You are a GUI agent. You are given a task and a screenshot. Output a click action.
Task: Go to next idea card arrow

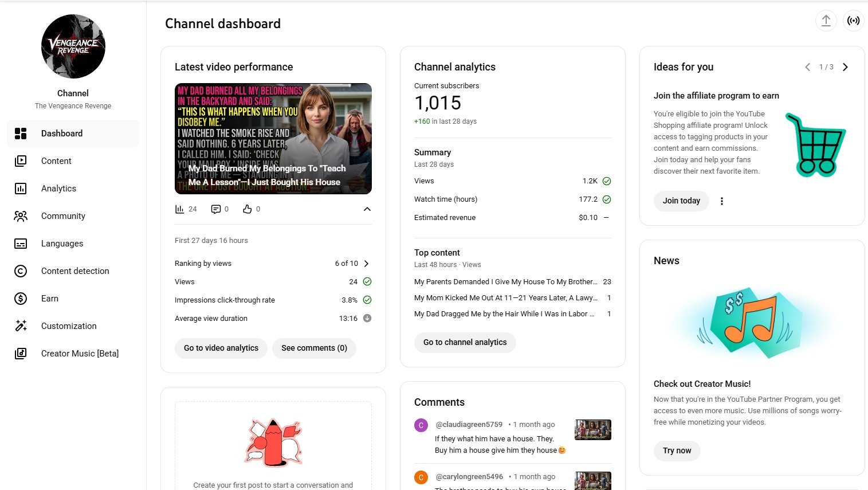845,67
